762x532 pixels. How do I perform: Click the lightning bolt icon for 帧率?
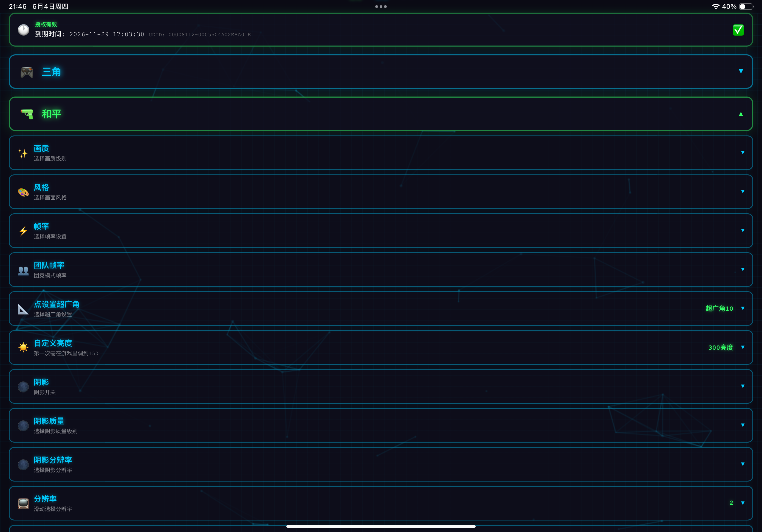tap(23, 231)
